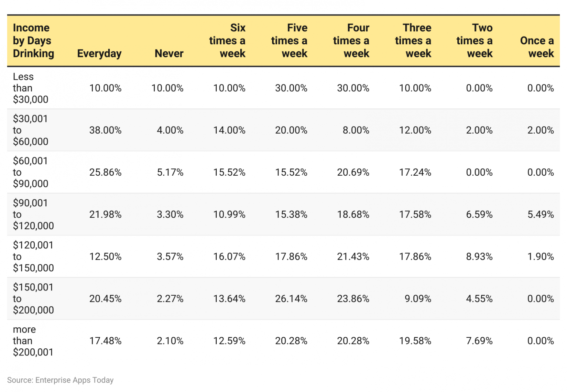
Task: Select the Less than $30,000 row label
Action: tap(31, 88)
